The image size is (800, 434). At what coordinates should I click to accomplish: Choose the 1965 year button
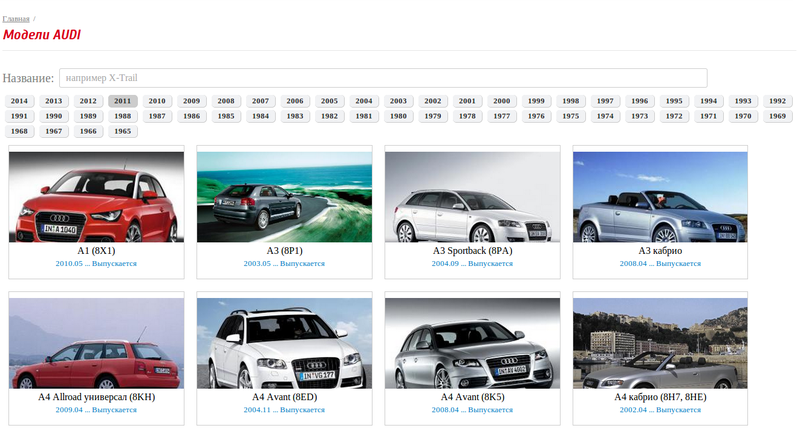[x=123, y=131]
